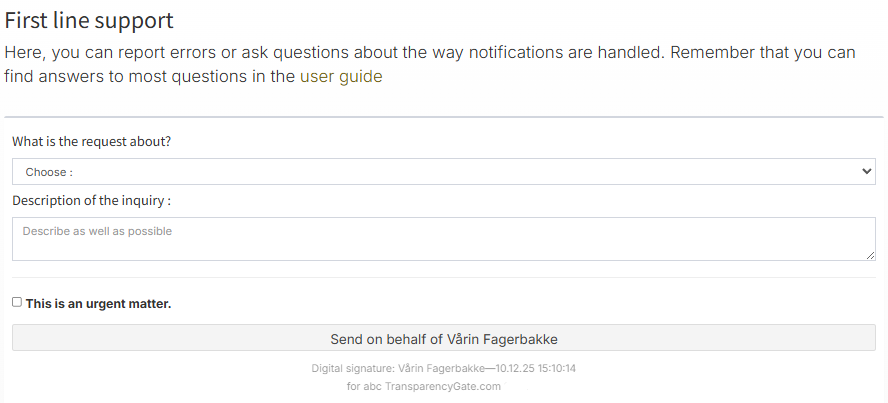
Task: Open the user guide link
Action: coord(341,76)
